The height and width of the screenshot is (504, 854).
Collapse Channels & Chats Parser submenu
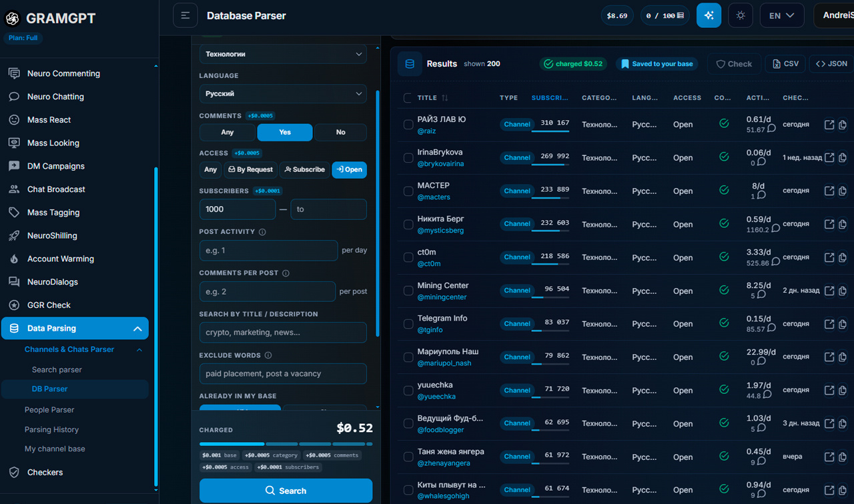139,350
